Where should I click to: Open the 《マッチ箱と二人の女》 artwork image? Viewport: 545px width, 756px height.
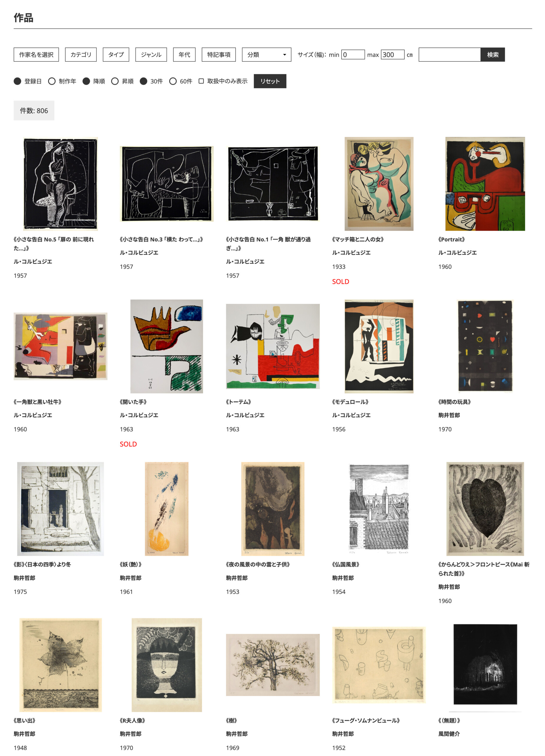(x=379, y=184)
